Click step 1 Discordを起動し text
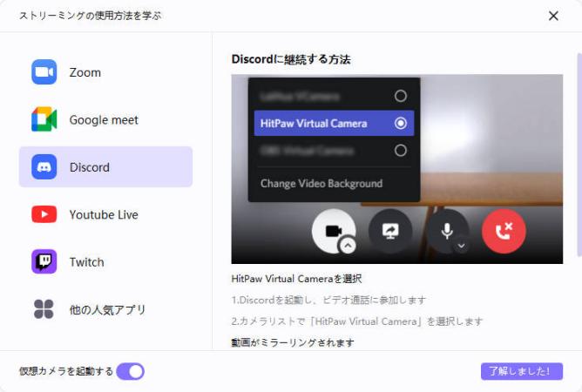 (328, 300)
